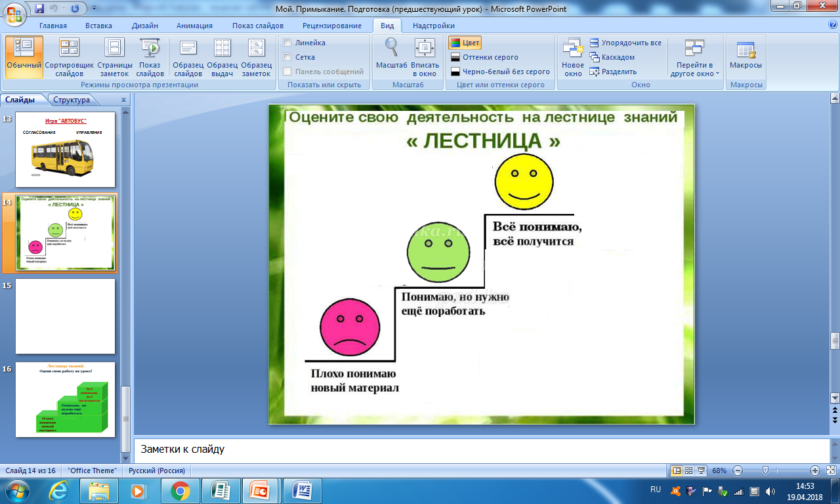Click the zoom slider handle
The width and height of the screenshot is (840, 504).
click(x=765, y=471)
